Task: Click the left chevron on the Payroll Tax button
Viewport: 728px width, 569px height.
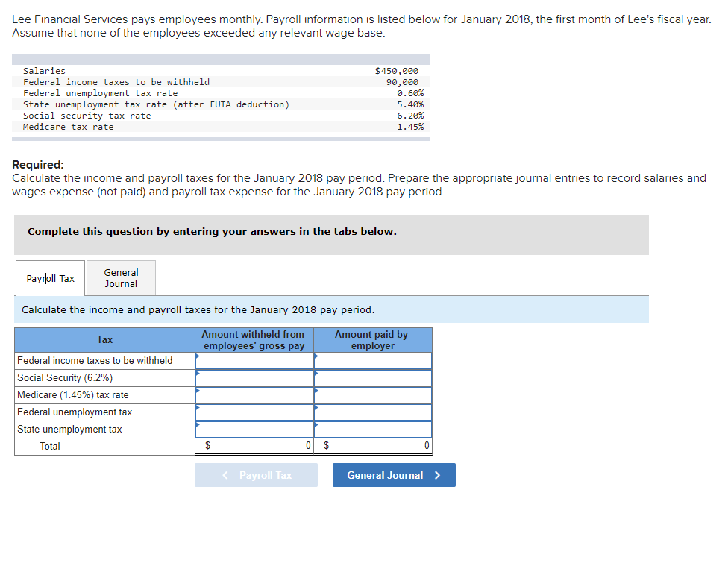Action: 225,475
